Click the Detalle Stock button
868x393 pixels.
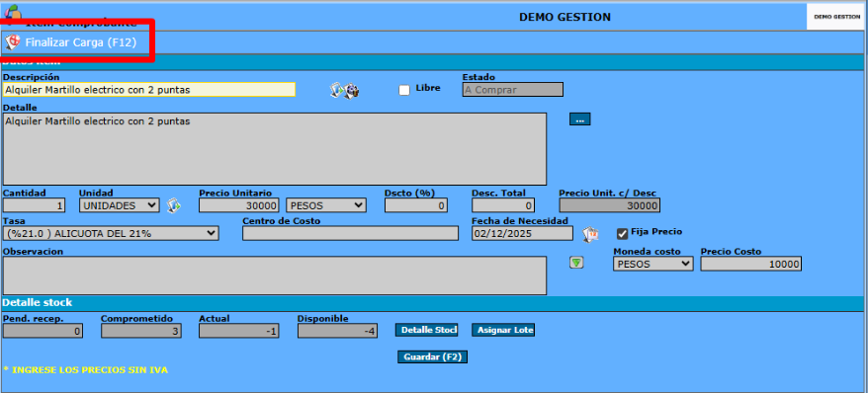[x=427, y=330]
